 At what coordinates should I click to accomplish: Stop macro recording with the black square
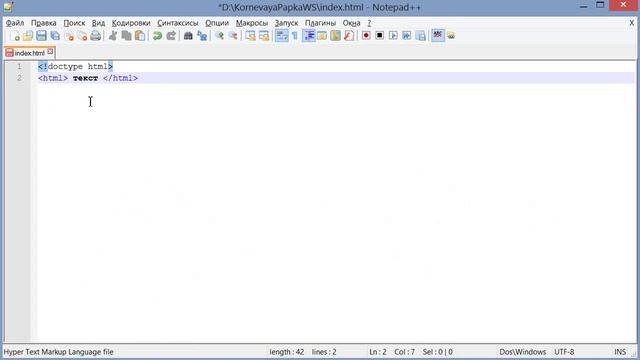(380, 36)
